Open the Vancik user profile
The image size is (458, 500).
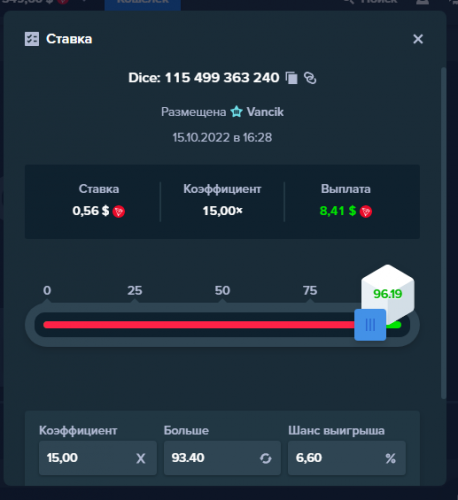click(265, 112)
